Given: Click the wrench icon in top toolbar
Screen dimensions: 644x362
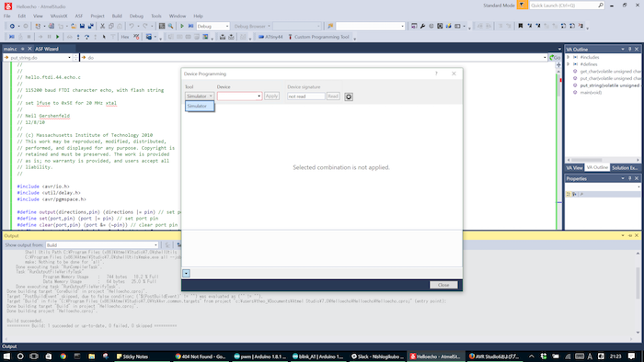Looking at the screenshot, I should click(422, 27).
